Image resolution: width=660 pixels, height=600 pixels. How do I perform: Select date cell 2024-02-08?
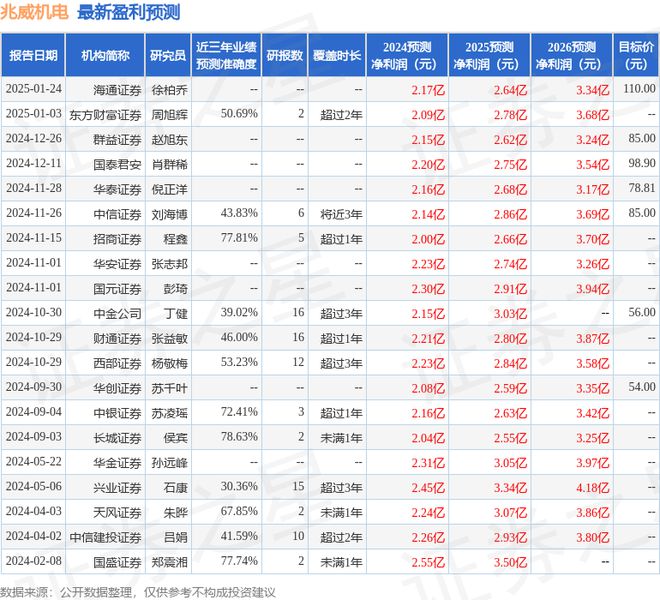34,561
